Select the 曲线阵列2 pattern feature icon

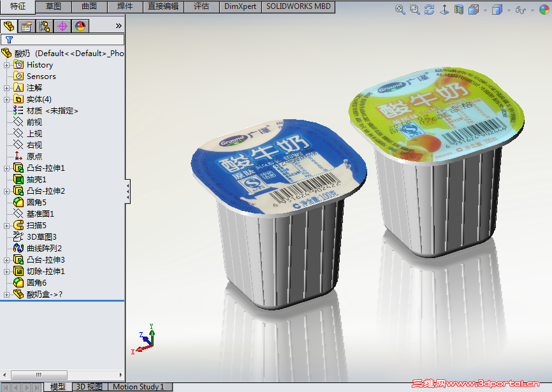18,248
